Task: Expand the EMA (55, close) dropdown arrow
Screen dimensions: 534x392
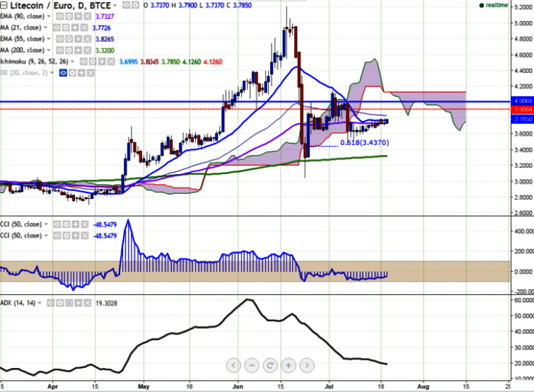Action: pos(49,39)
